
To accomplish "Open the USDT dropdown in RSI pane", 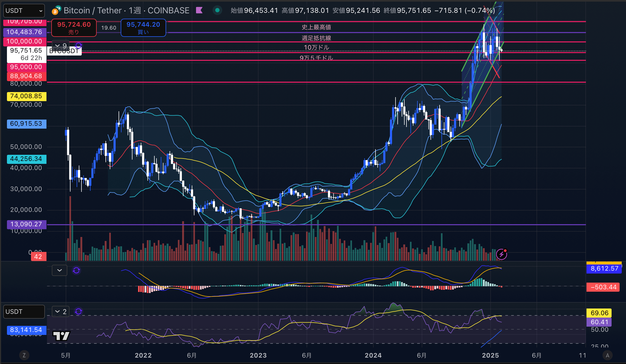I will (x=24, y=312).
